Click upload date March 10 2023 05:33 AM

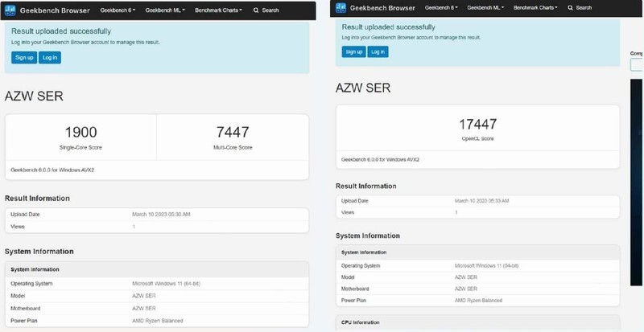coord(481,201)
